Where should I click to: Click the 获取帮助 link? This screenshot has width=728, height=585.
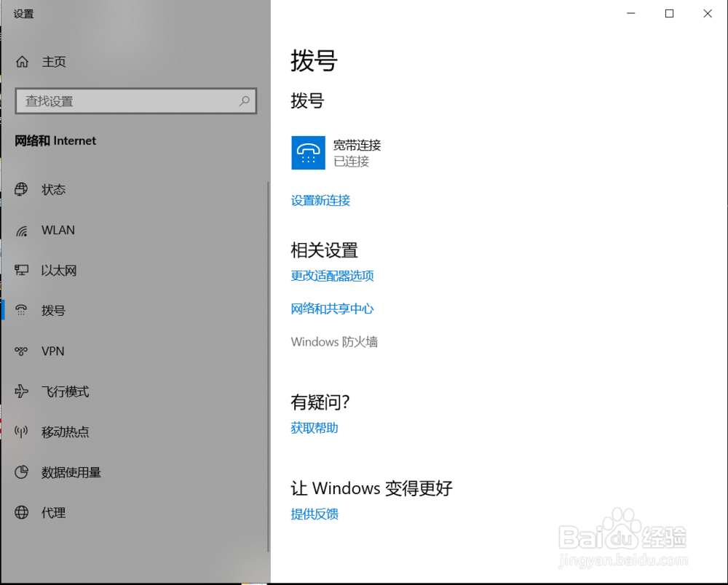click(x=314, y=428)
